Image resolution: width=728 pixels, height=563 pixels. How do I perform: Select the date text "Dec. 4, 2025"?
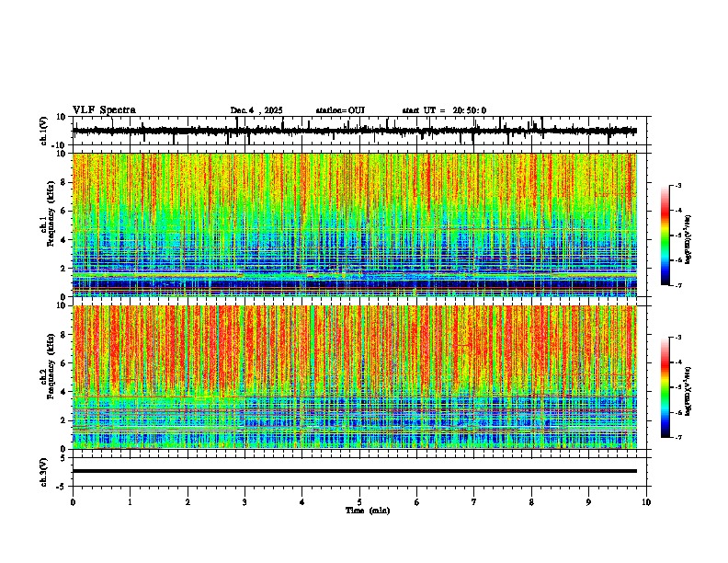point(256,110)
